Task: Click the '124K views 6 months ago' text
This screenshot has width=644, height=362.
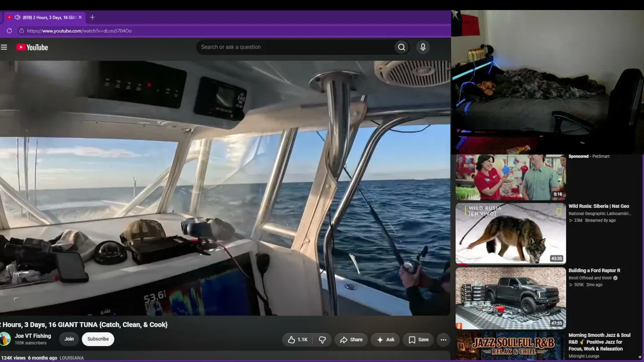Action: coord(29,358)
